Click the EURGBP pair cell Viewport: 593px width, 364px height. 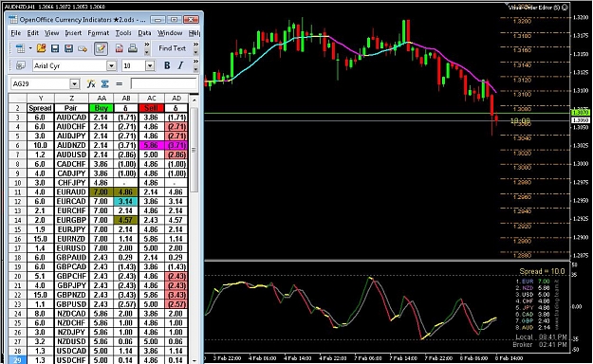tap(71, 220)
